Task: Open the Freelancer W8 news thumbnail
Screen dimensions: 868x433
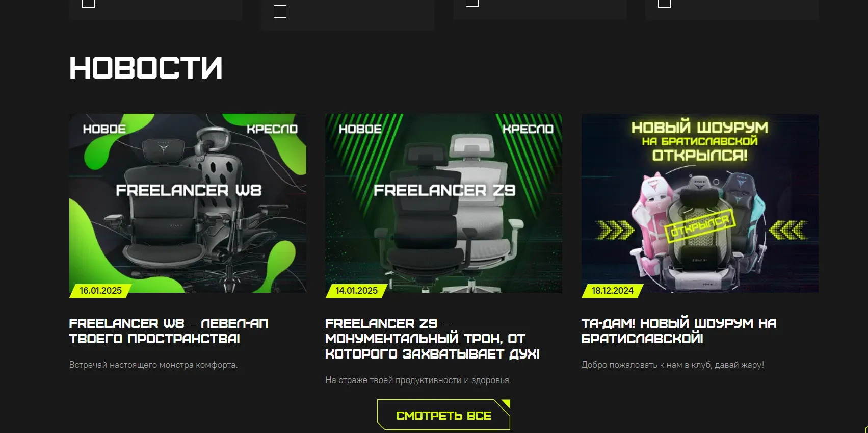Action: pyautogui.click(x=188, y=203)
